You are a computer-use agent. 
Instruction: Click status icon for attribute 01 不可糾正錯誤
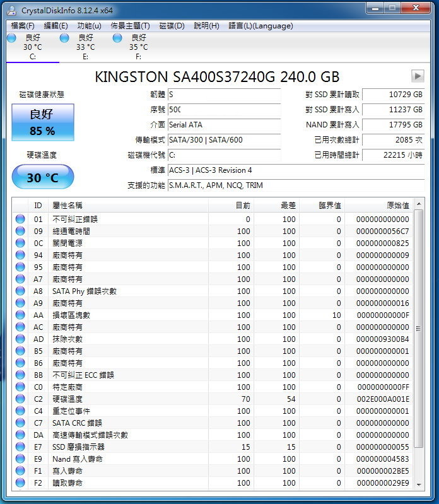click(x=20, y=219)
